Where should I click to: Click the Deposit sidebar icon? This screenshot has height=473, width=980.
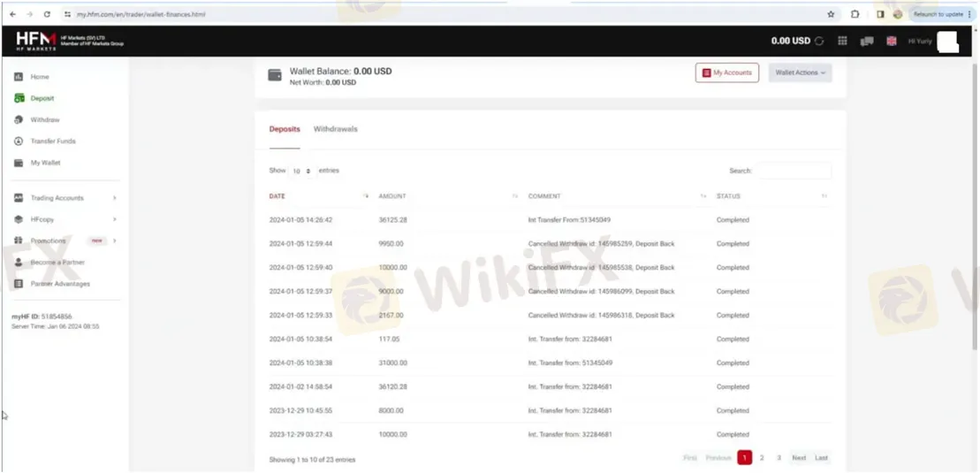pyautogui.click(x=19, y=98)
